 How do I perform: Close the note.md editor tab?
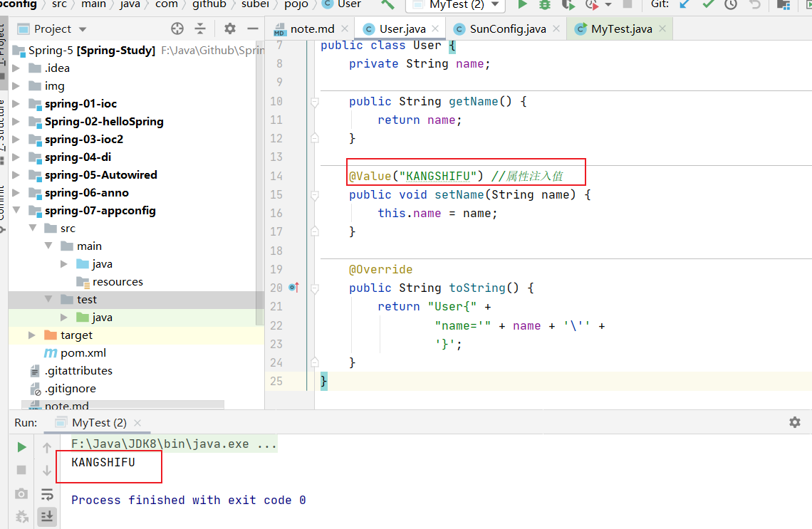coord(345,29)
